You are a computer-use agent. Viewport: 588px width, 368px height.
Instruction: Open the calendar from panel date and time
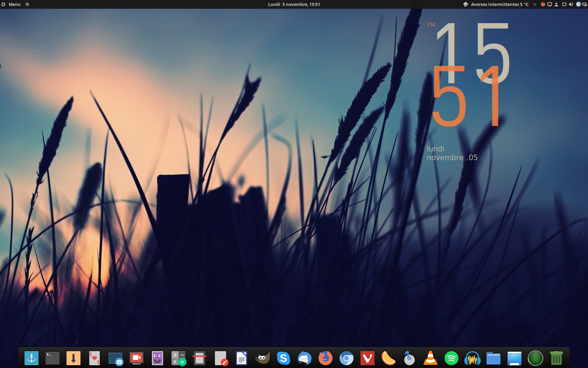[x=294, y=4]
